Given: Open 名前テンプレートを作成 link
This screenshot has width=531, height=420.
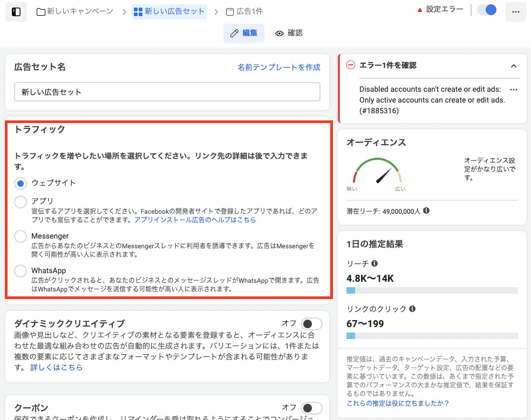Looking at the screenshot, I should point(278,66).
